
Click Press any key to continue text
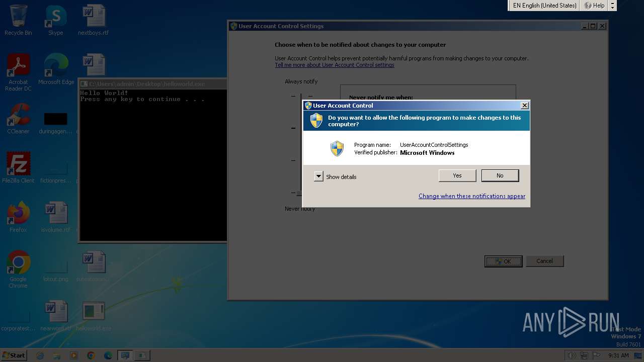coord(142,99)
